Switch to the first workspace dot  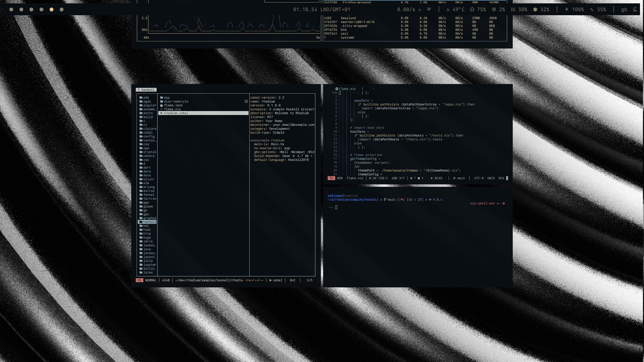tap(11, 9)
